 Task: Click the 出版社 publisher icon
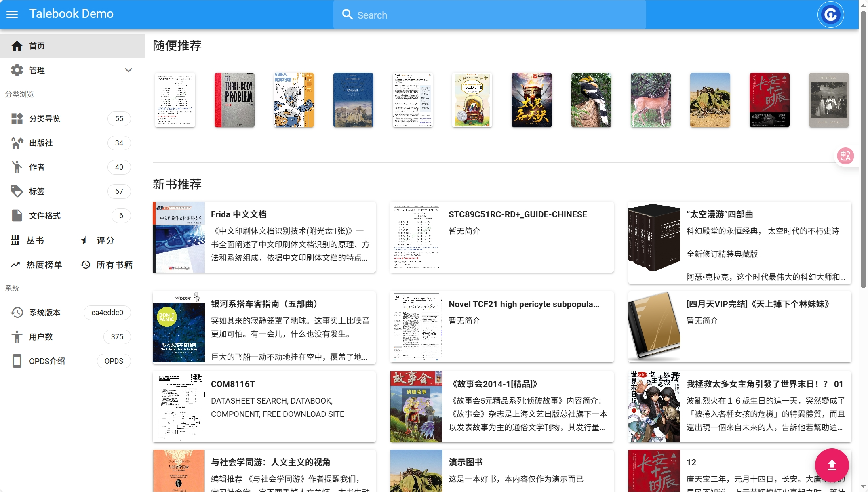(17, 143)
